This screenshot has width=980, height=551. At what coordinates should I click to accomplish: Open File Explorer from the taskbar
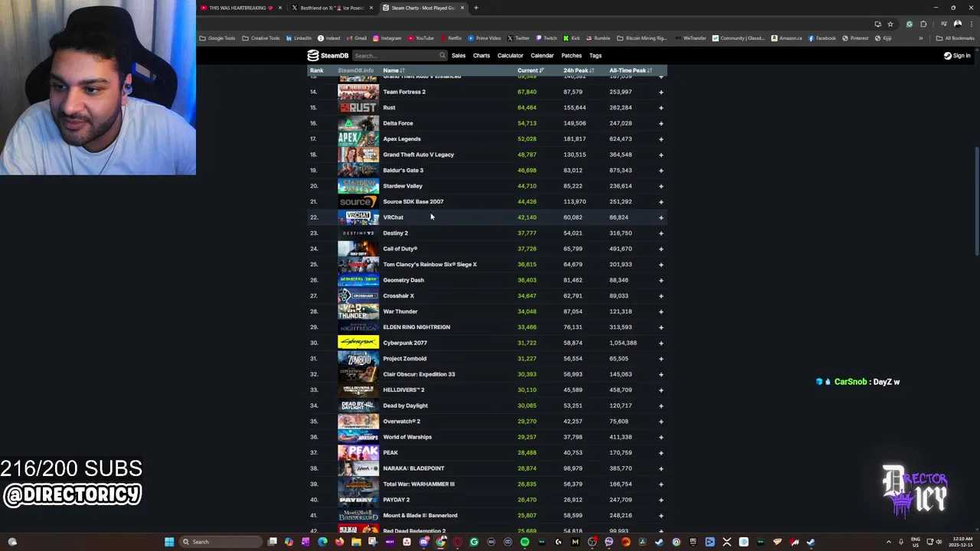coord(356,542)
